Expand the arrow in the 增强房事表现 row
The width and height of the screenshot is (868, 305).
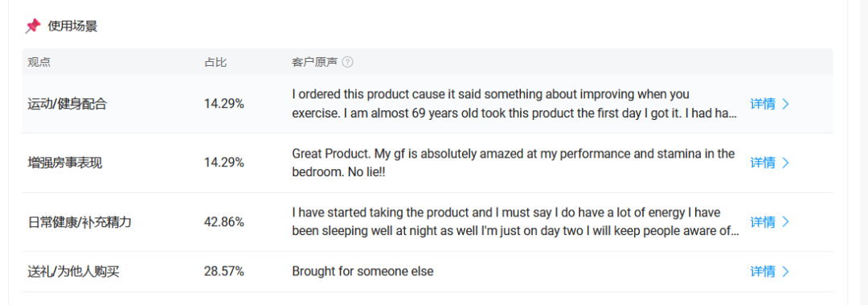pos(785,163)
